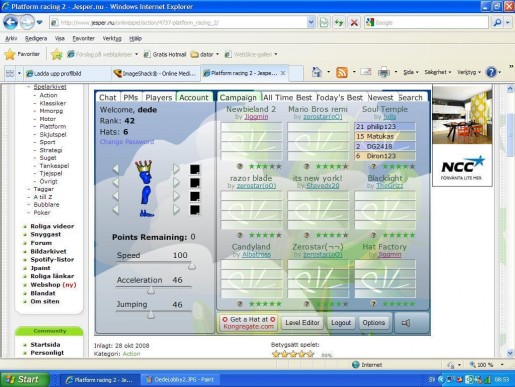515x387 pixels.
Task: Click the browser Forward arrow button
Action: pos(27,22)
